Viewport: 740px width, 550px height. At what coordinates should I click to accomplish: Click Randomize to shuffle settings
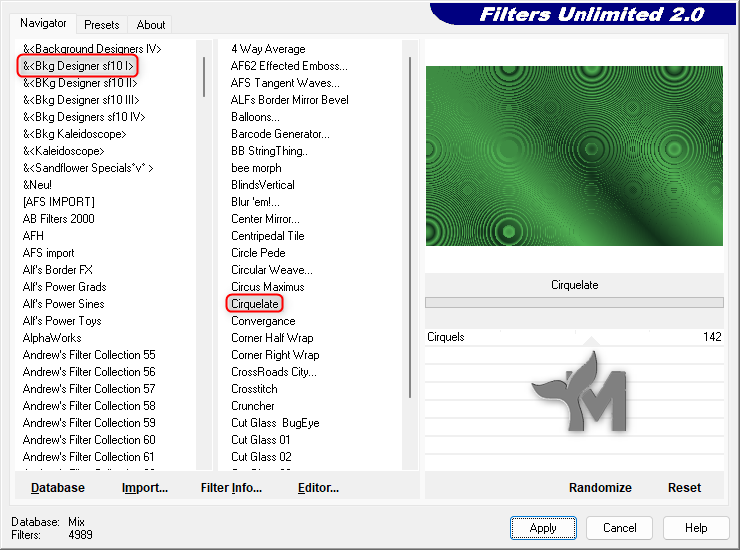coord(600,488)
